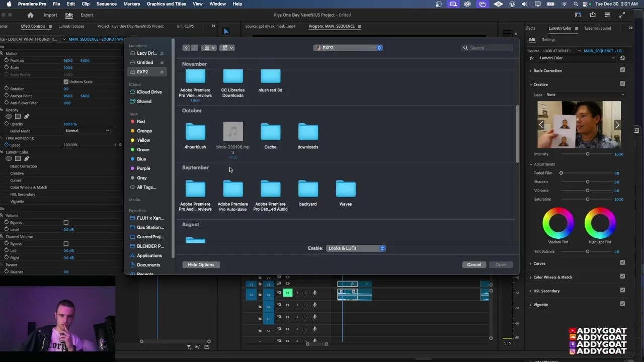
Task: Select the Shared sidebar location
Action: coord(141,102)
